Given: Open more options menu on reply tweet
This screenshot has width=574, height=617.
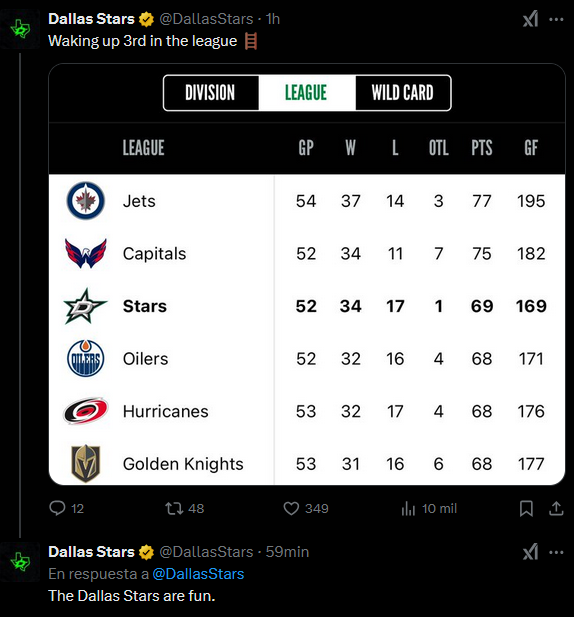Looking at the screenshot, I should pos(556,552).
